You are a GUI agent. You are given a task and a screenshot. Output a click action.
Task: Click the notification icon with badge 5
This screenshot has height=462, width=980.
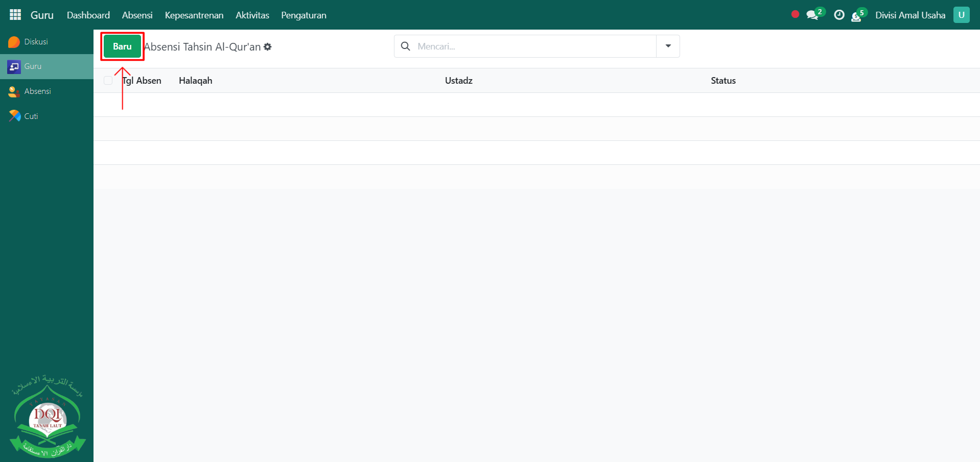point(857,16)
